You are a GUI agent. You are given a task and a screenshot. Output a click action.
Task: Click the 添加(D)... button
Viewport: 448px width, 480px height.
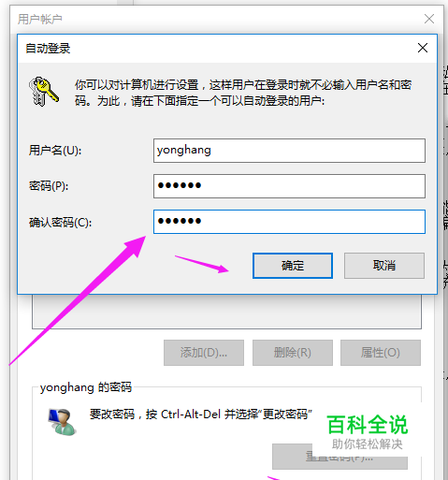point(204,353)
